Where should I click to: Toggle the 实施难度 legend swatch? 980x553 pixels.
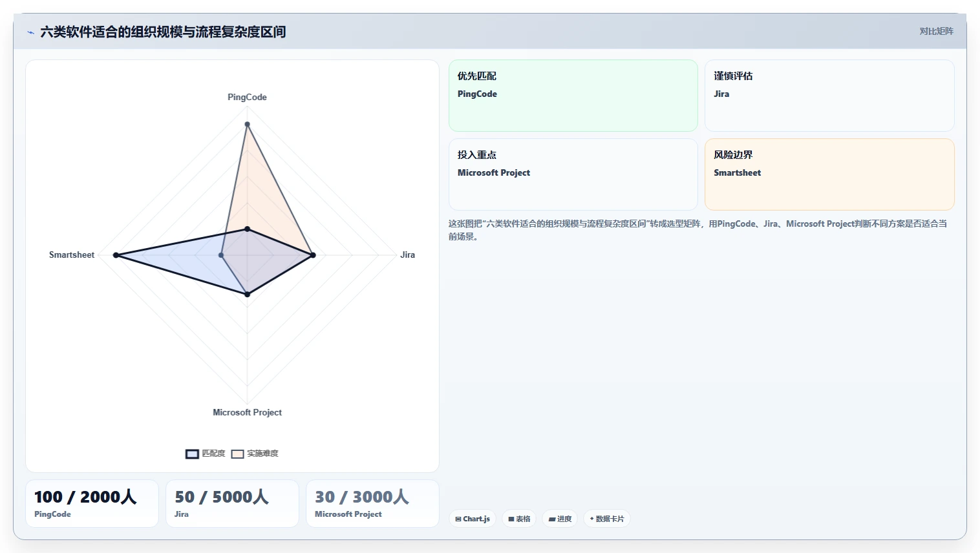[238, 454]
